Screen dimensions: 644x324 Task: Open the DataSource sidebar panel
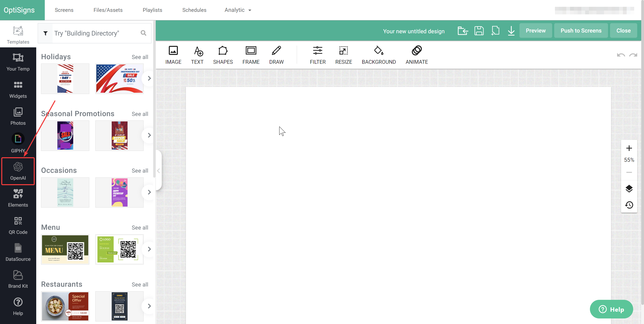[x=18, y=252]
